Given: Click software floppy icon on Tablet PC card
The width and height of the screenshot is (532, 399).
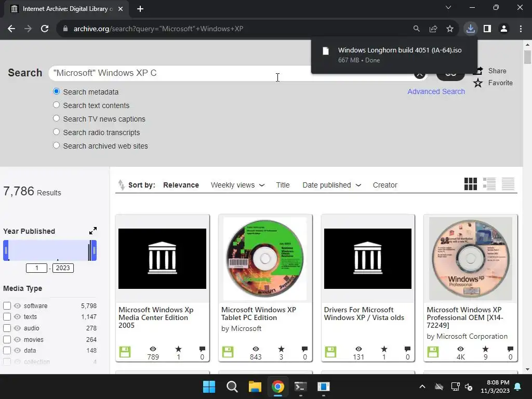Looking at the screenshot, I should pyautogui.click(x=228, y=352).
